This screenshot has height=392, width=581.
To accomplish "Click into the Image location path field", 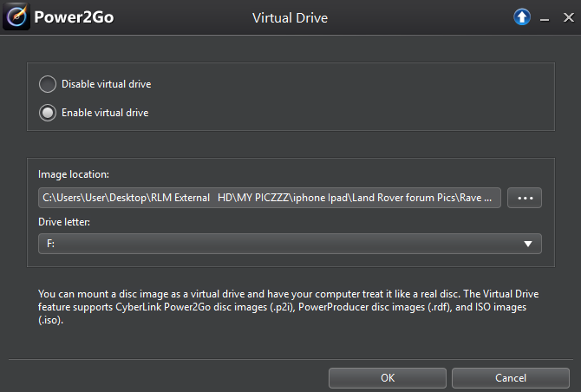I will coord(270,198).
